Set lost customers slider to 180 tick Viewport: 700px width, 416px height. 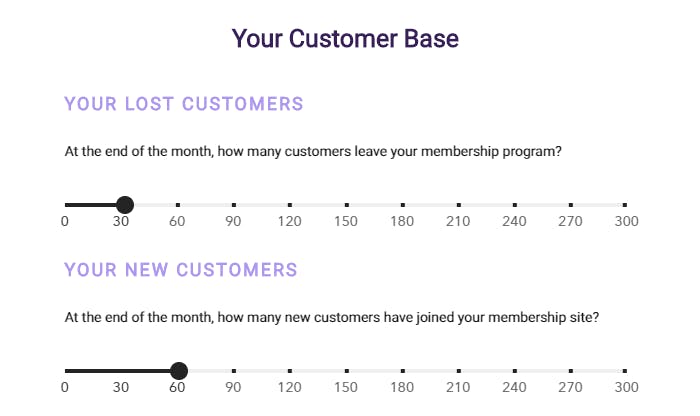403,205
